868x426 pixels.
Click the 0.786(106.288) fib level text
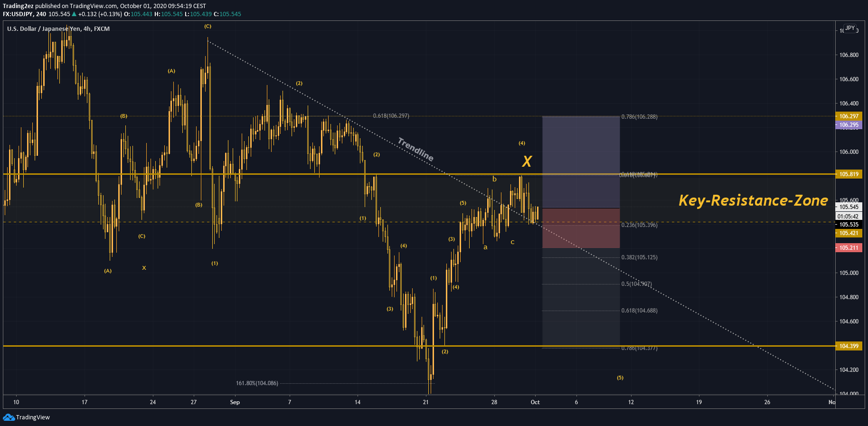point(640,117)
